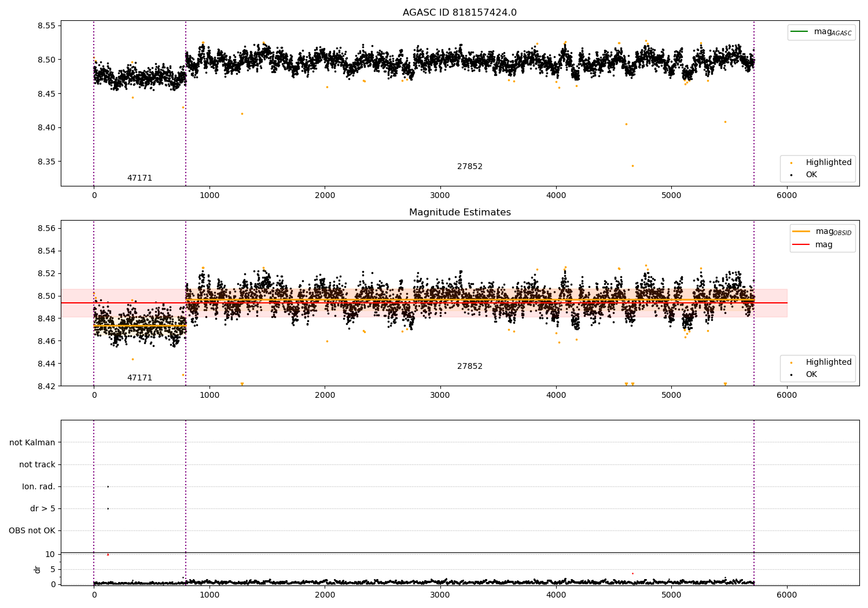Click the '47171' label in AGASC ID plot

point(139,178)
